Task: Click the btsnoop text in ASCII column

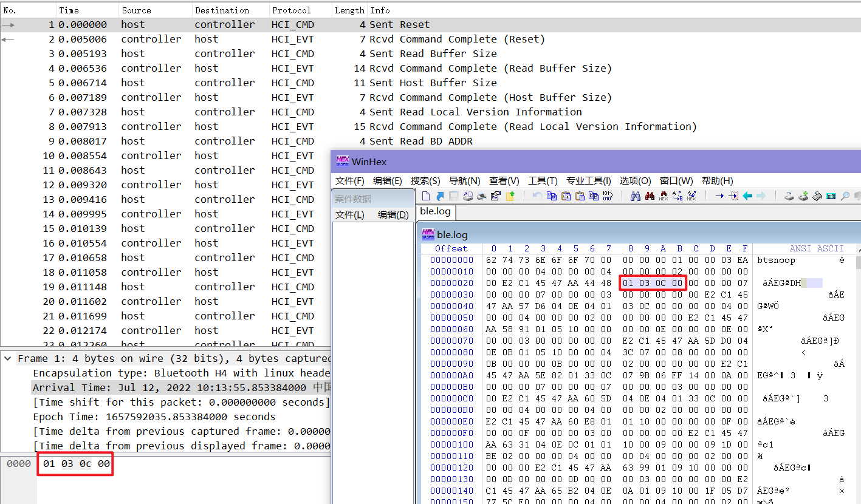Action: click(x=776, y=260)
